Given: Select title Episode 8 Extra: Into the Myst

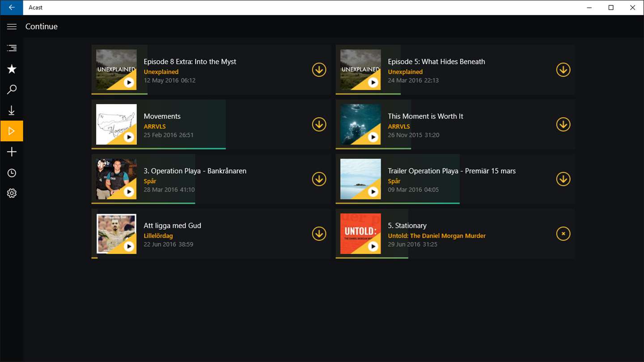Looking at the screenshot, I should click(190, 62).
